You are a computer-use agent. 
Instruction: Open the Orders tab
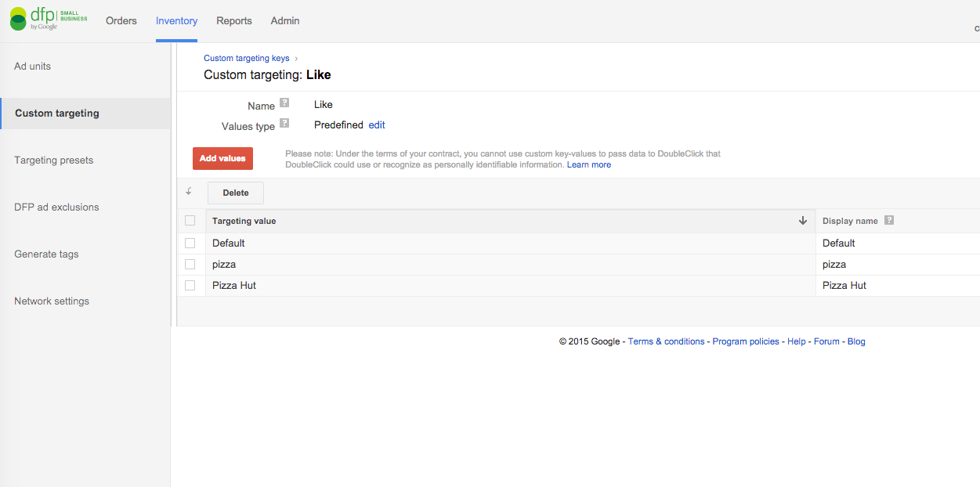pyautogui.click(x=121, y=21)
